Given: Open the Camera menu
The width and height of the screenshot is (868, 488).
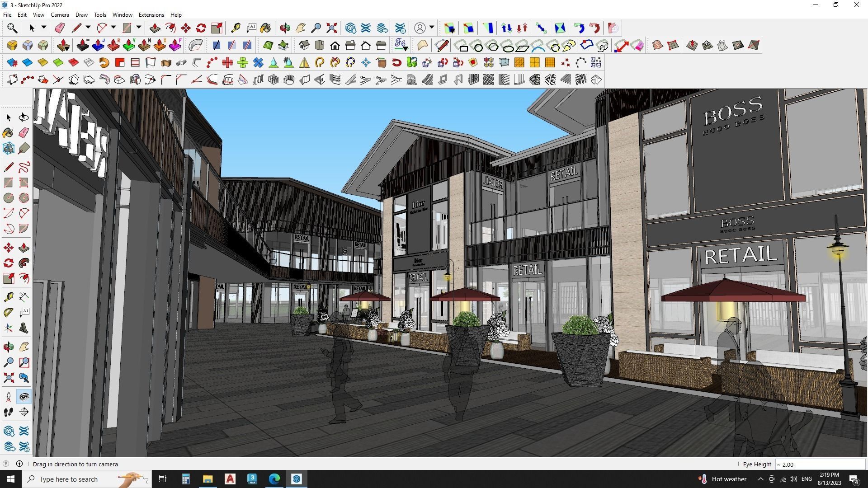Looking at the screenshot, I should click(60, 15).
